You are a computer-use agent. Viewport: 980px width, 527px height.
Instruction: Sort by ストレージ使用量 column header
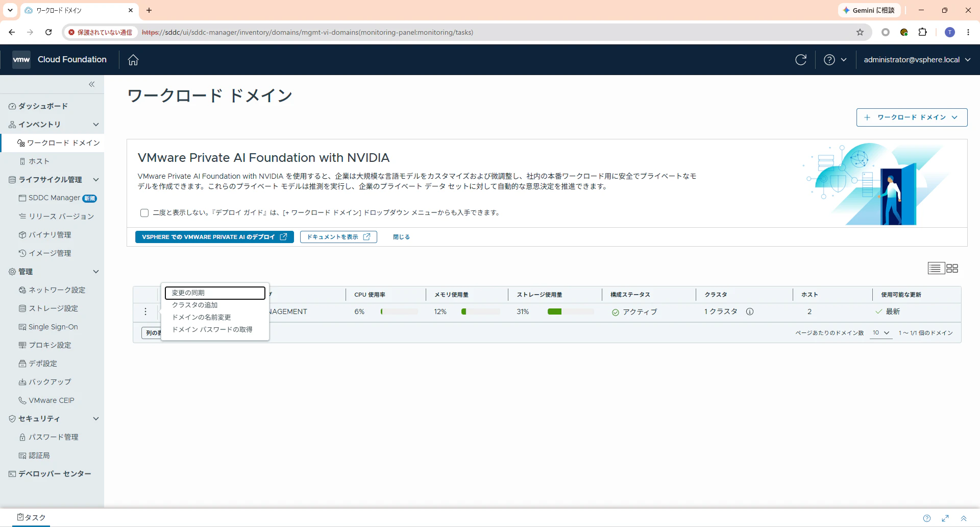(x=540, y=295)
